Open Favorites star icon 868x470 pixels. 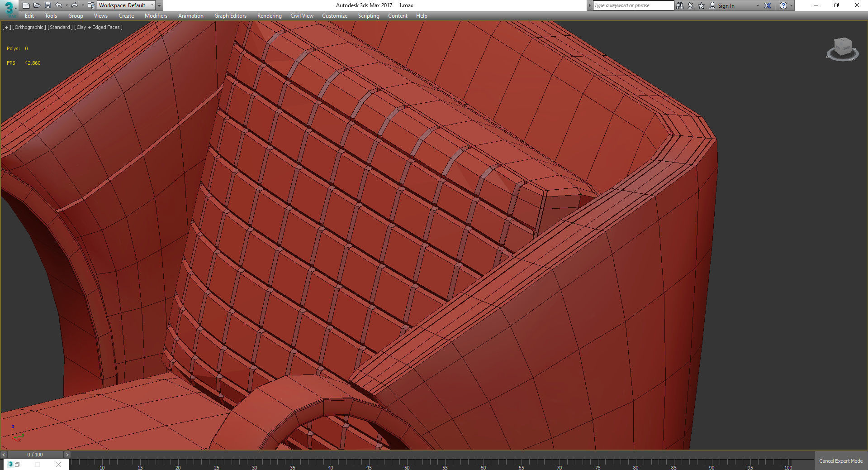[x=701, y=5]
